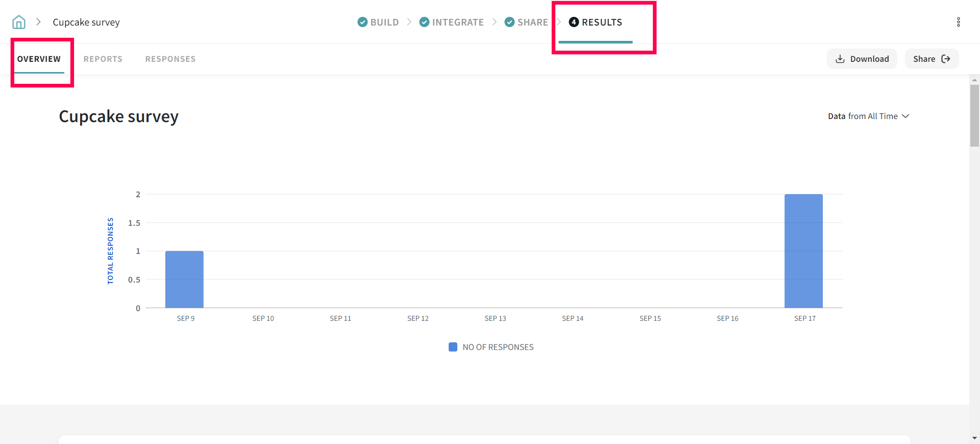Screen dimensions: 980x444
Task: Click the Cupcake survey breadcrumb link
Action: 86,22
